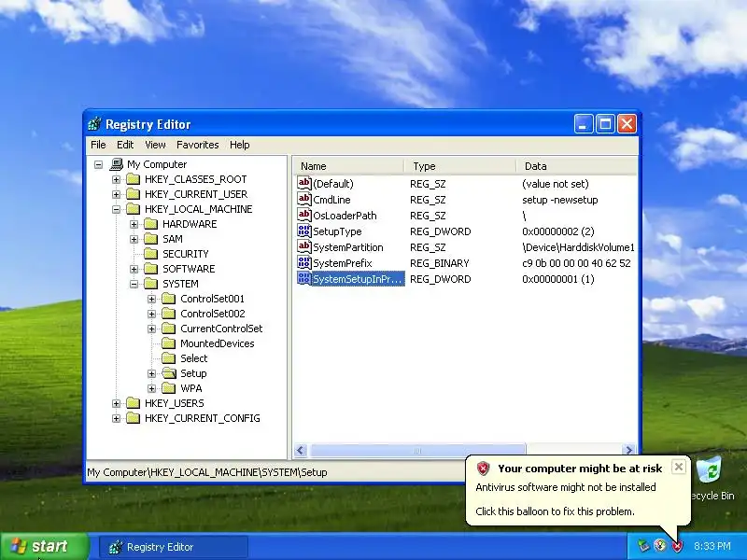The width and height of the screenshot is (747, 560).
Task: Click the My Computer icon in tree
Action: point(116,164)
